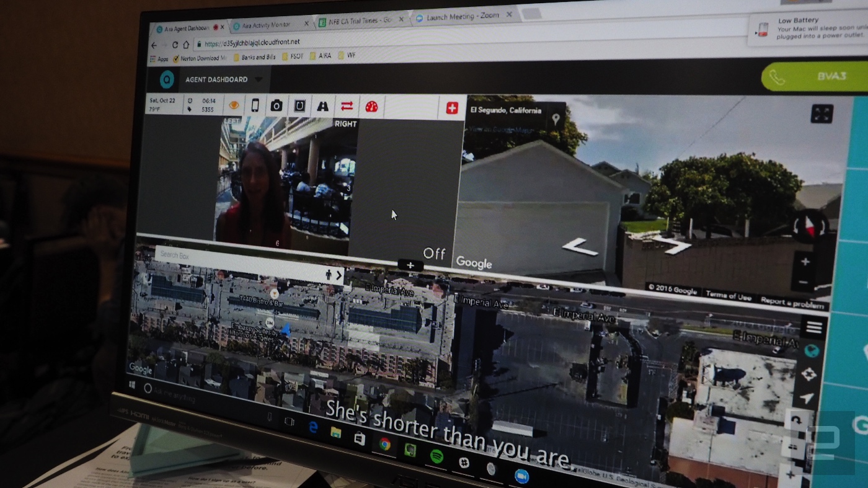This screenshot has height=488, width=868.
Task: Click the plus expander between panels
Action: point(410,265)
